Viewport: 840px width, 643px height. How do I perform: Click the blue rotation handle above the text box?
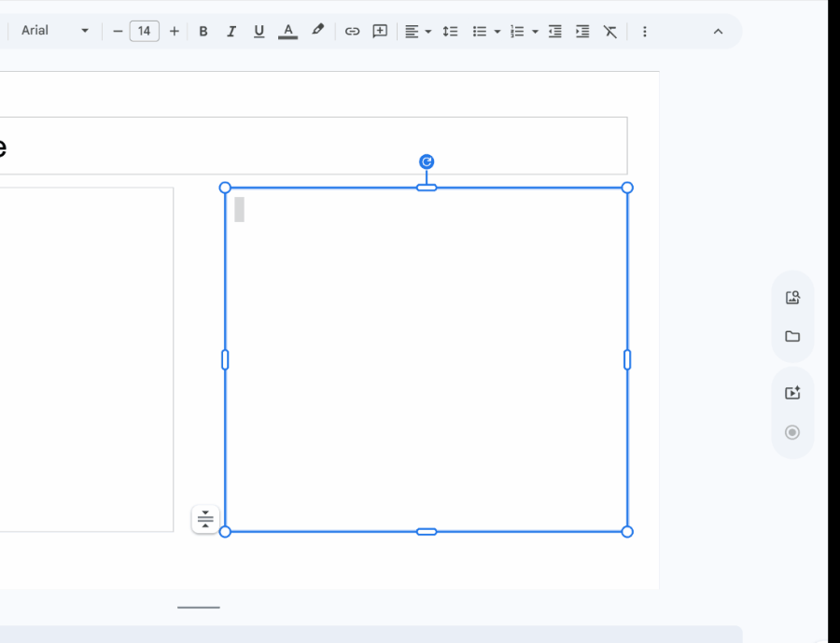pyautogui.click(x=427, y=161)
